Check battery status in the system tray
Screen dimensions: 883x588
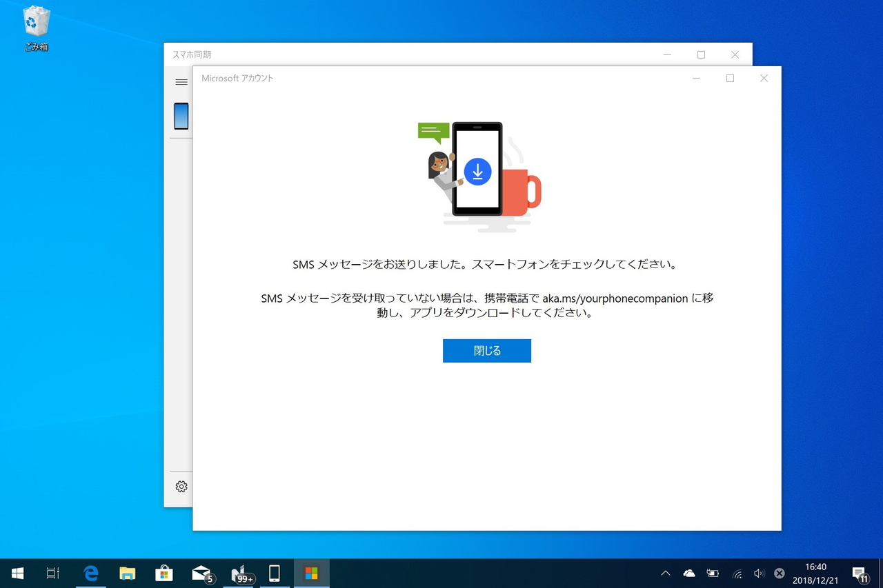[x=712, y=573]
